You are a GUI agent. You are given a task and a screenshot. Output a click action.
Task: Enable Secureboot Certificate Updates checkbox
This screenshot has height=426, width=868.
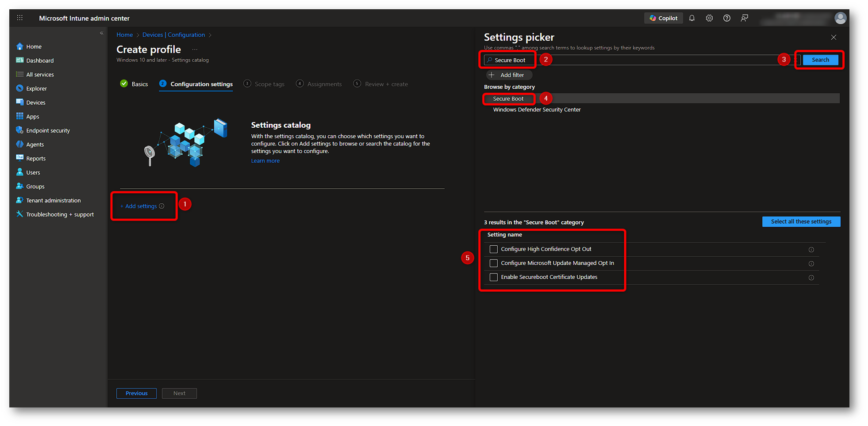coord(494,277)
